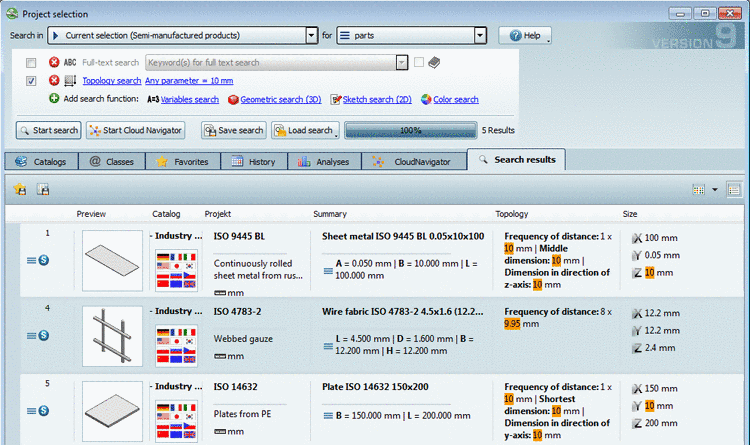Enable the Full-text search checkbox
The width and height of the screenshot is (750, 445).
(x=31, y=63)
